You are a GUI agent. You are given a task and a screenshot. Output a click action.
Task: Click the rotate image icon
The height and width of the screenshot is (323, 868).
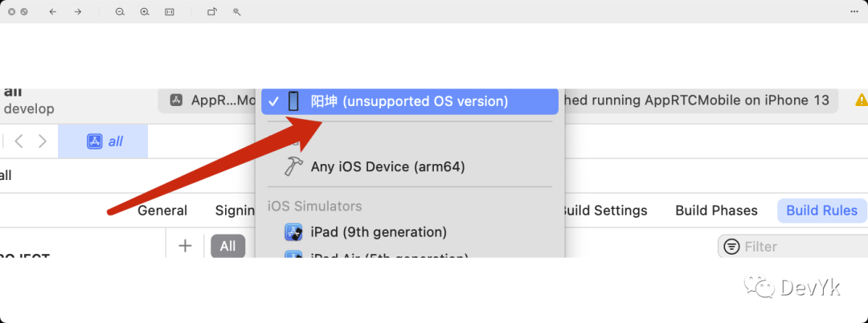point(212,12)
